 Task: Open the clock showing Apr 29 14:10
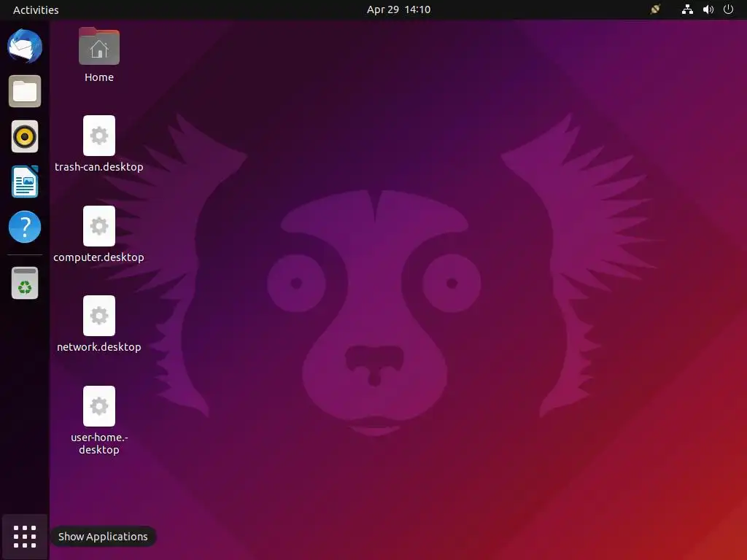tap(399, 9)
